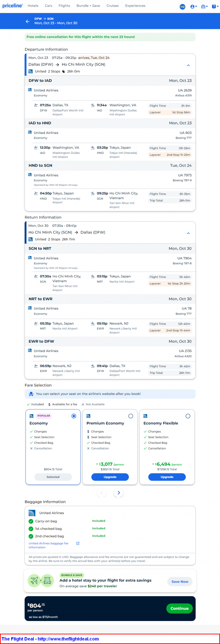This screenshot has height=644, width=220.
Task: Open Flights in the top navigation
Action: [x=64, y=6]
